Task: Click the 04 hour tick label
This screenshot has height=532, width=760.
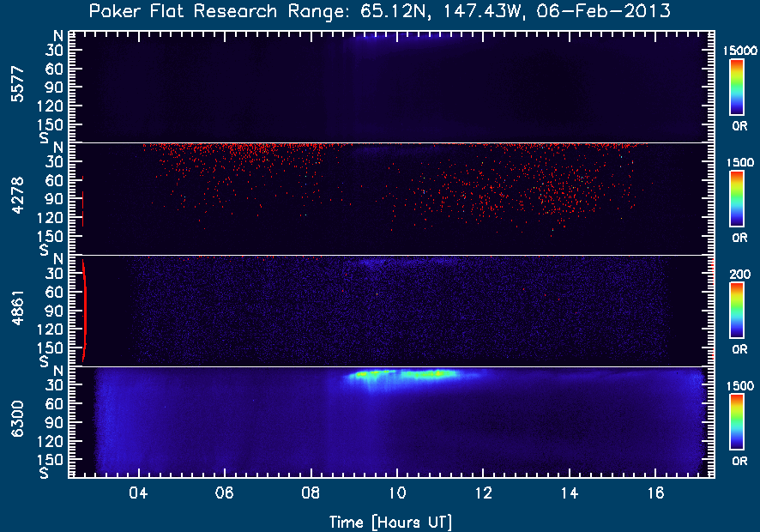Action: click(x=139, y=493)
